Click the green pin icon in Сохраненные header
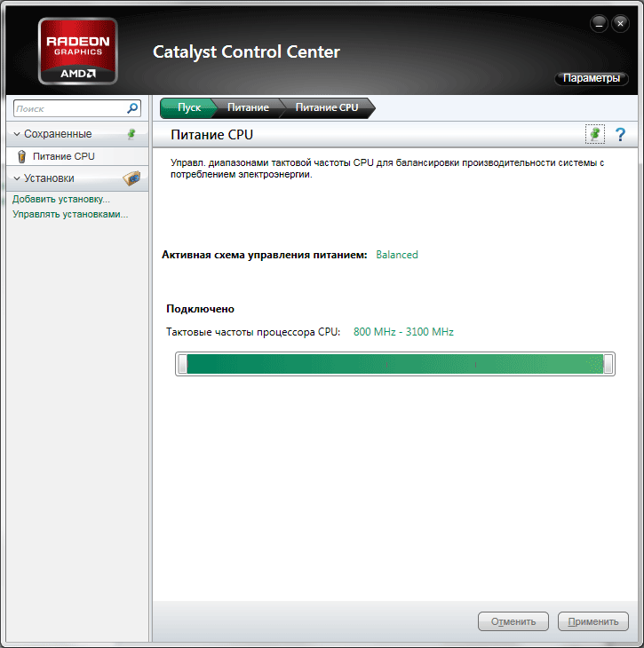Viewport: 644px width, 648px height. pyautogui.click(x=131, y=133)
